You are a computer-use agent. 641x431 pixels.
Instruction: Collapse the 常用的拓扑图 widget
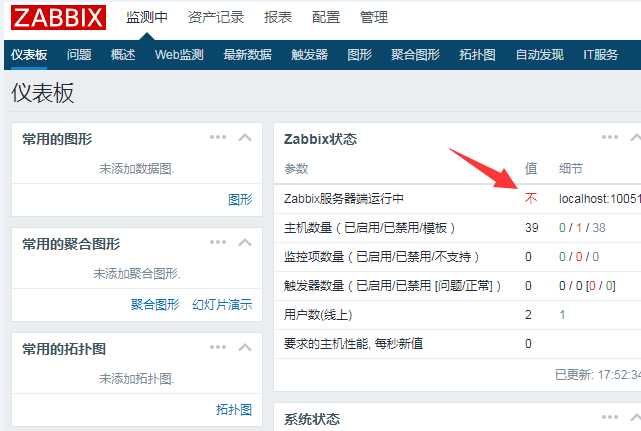(245, 348)
